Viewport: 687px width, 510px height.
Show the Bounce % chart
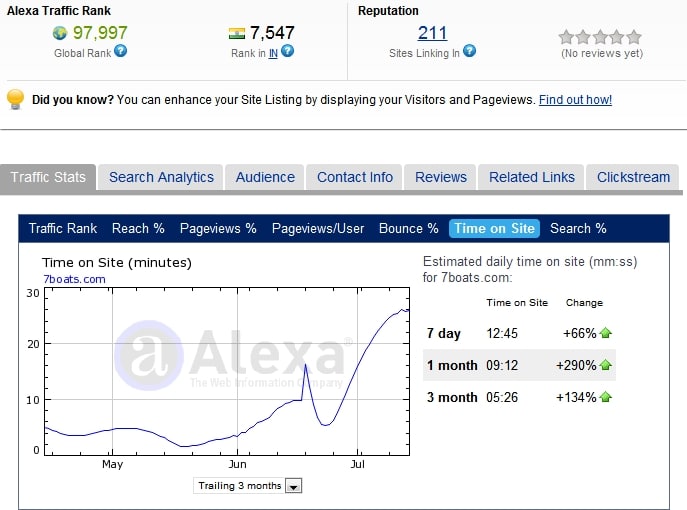408,228
